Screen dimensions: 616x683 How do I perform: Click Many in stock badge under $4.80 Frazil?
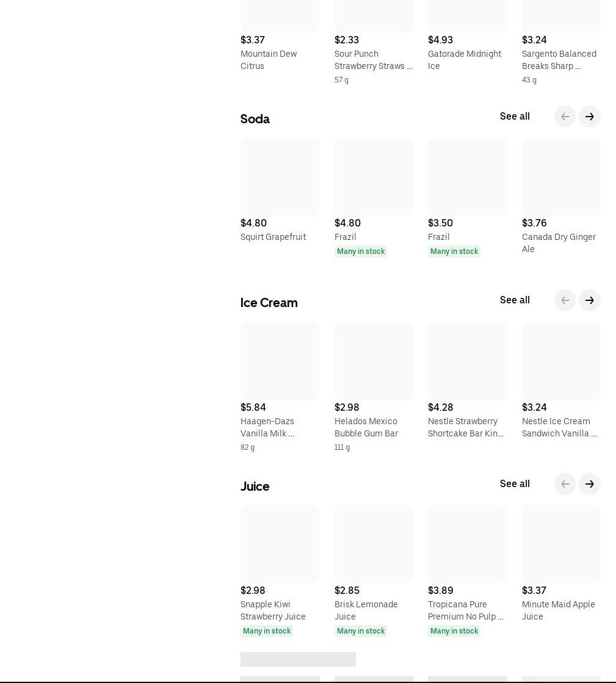pos(361,251)
